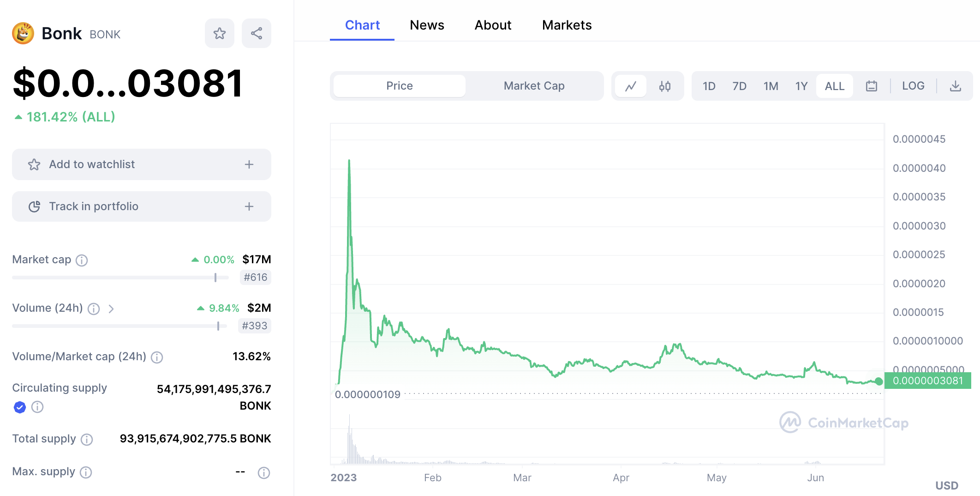Click the USD currency label

click(x=947, y=485)
